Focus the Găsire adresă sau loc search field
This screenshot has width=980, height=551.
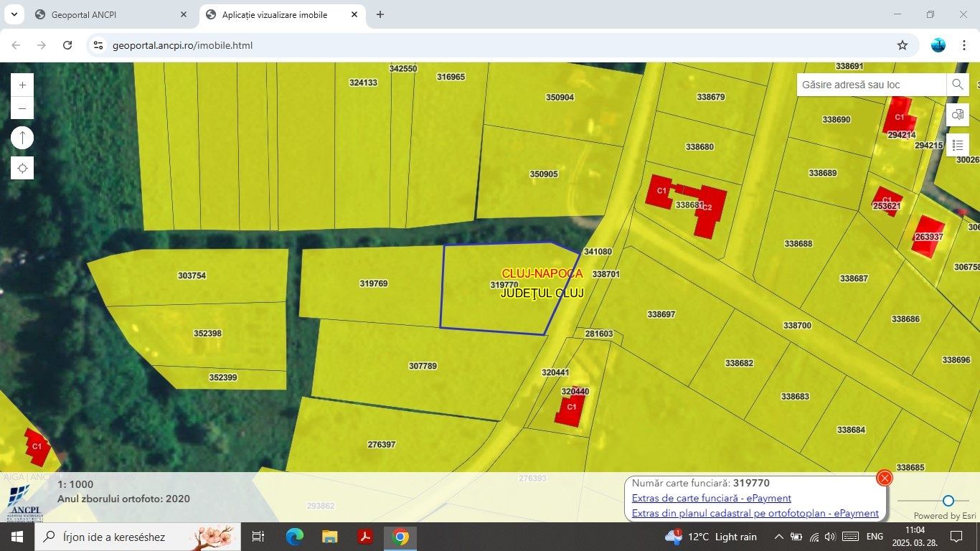[872, 85]
